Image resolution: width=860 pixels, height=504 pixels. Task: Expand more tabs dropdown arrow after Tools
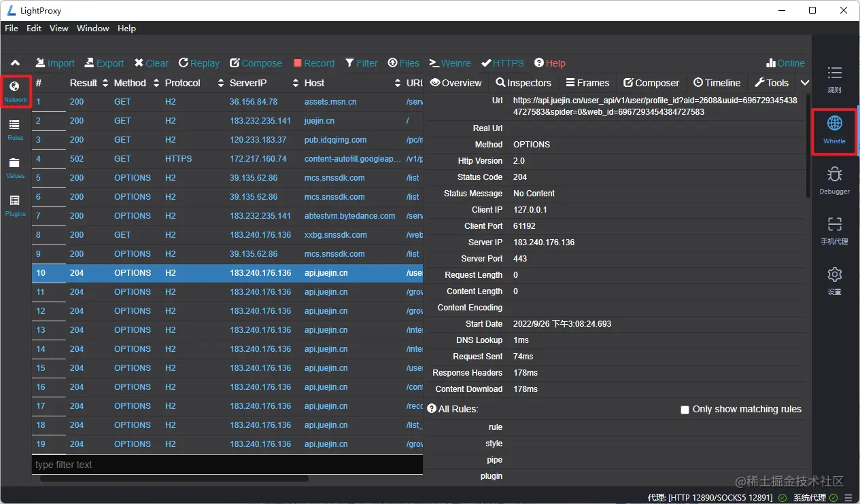(x=804, y=83)
